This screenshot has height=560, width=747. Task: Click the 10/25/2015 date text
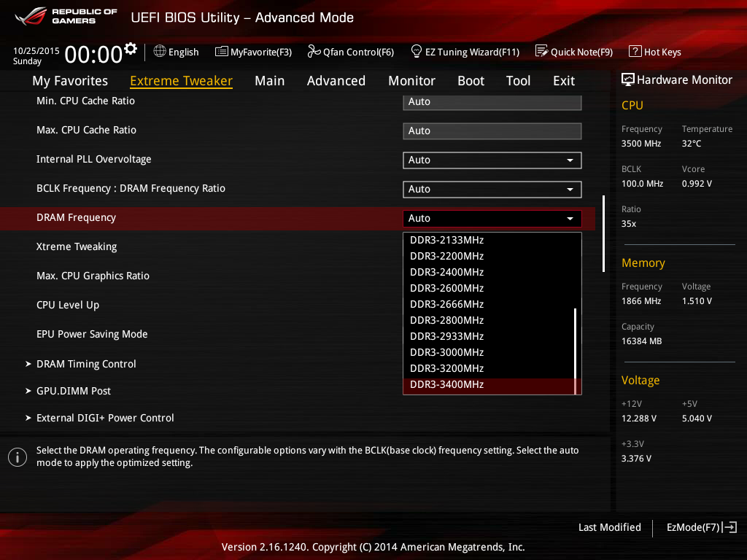pyautogui.click(x=36, y=50)
